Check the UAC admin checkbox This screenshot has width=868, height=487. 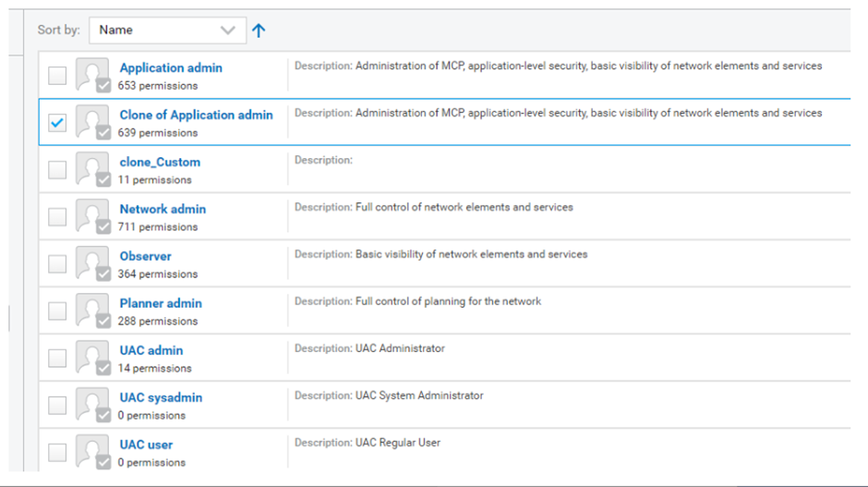[57, 358]
